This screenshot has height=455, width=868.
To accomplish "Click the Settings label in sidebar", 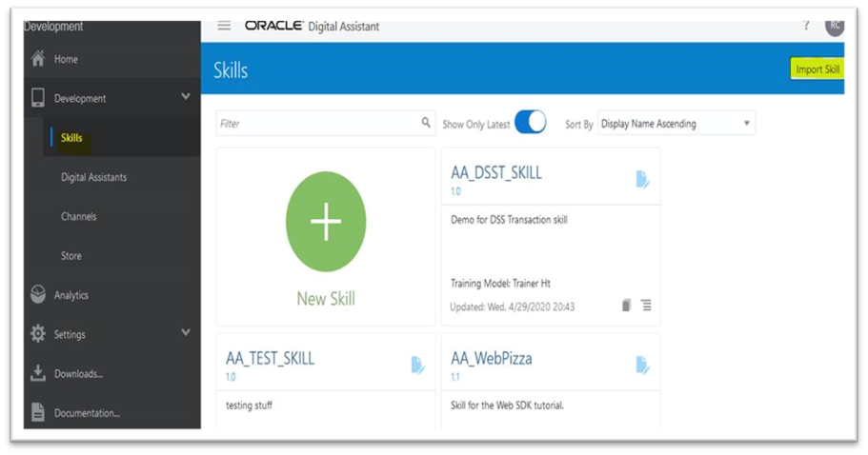I will coord(70,334).
